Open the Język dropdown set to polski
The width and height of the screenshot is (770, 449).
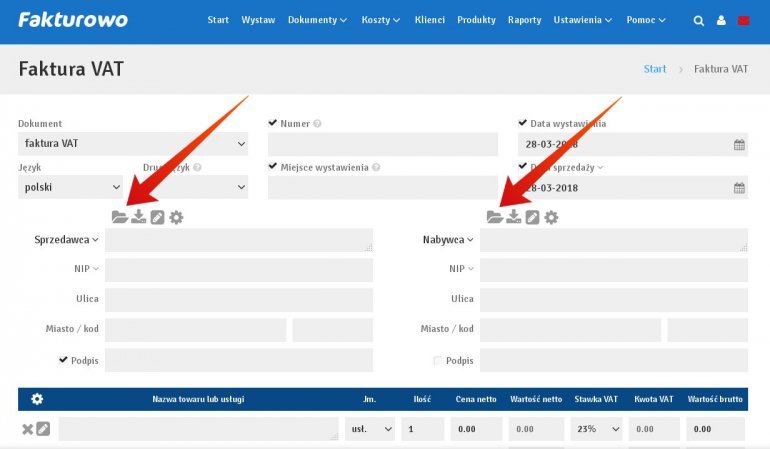[70, 187]
